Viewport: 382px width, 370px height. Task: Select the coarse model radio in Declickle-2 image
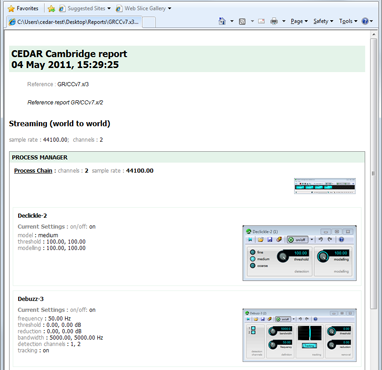pos(253,266)
